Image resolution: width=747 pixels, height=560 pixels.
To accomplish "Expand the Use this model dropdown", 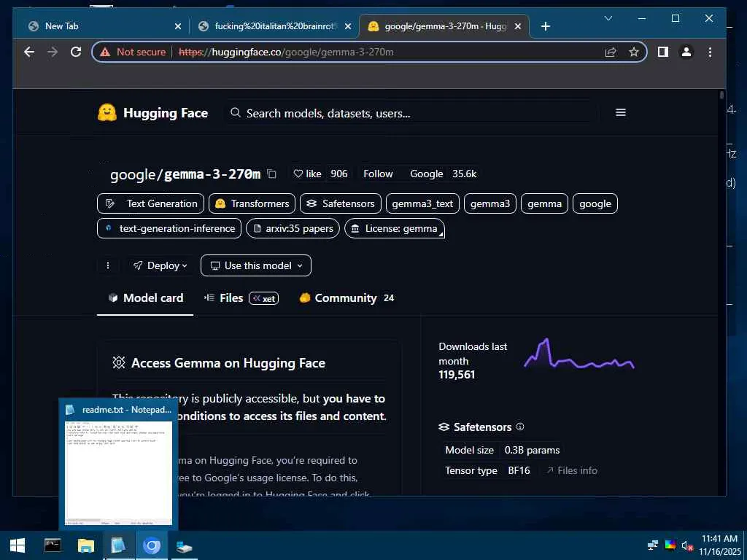I will tap(256, 265).
